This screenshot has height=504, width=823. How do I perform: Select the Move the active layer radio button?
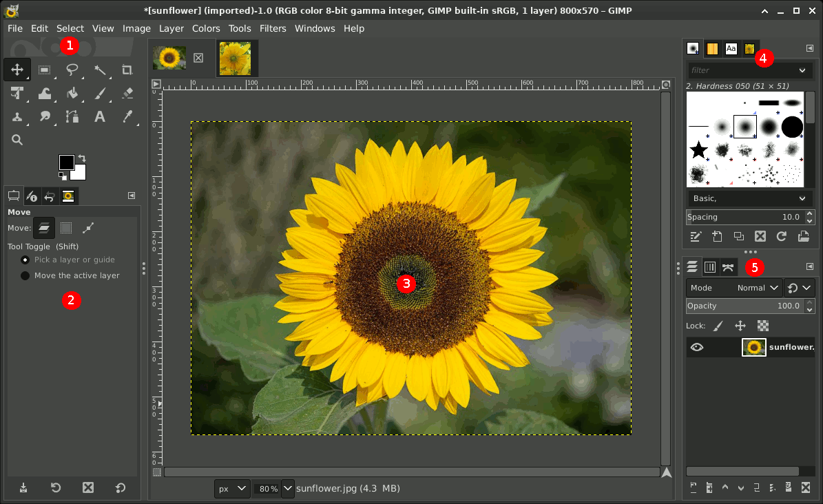pos(25,275)
